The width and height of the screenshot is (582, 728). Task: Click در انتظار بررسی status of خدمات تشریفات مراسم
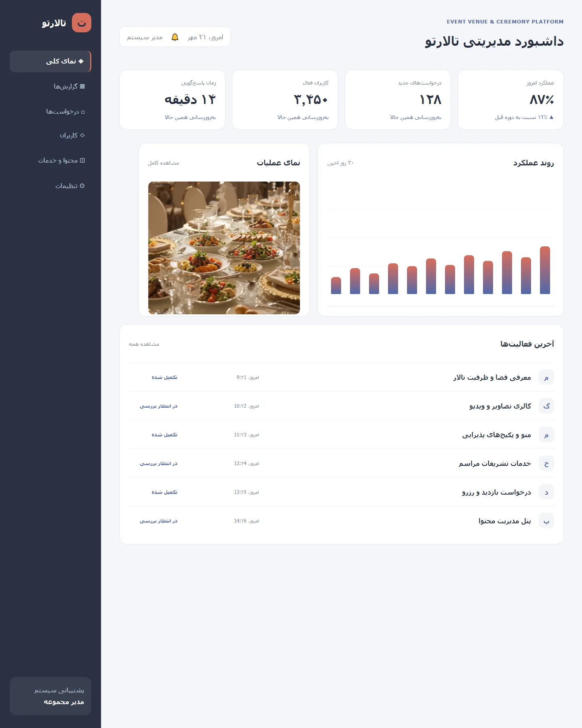[158, 463]
